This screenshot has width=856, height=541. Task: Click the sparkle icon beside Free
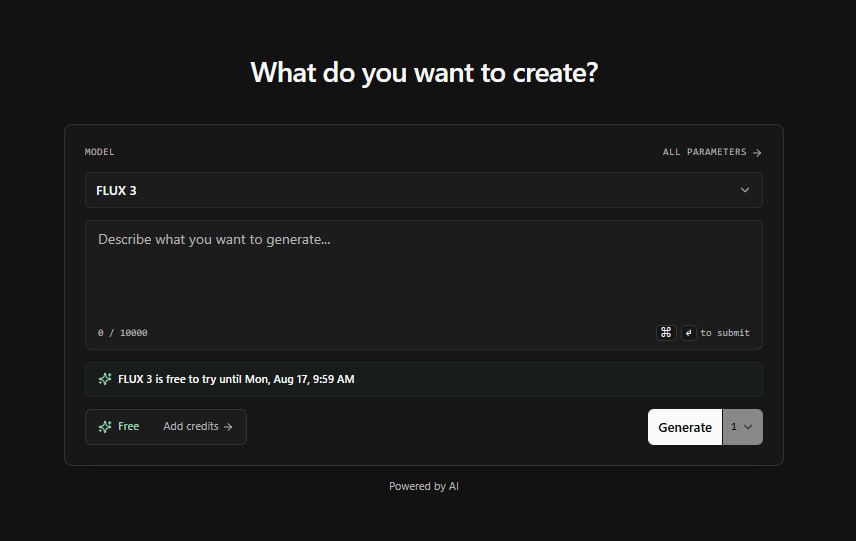tap(105, 426)
